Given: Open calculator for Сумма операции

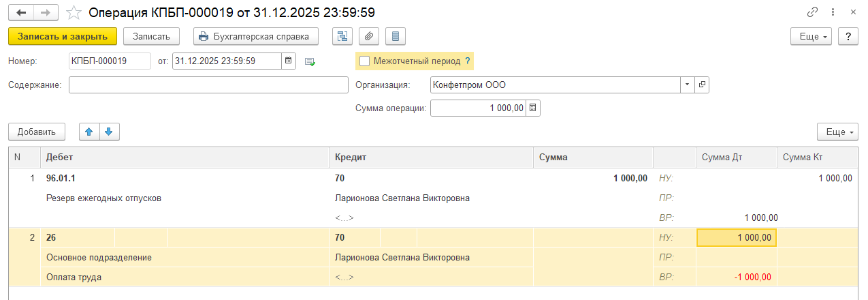Looking at the screenshot, I should (533, 108).
